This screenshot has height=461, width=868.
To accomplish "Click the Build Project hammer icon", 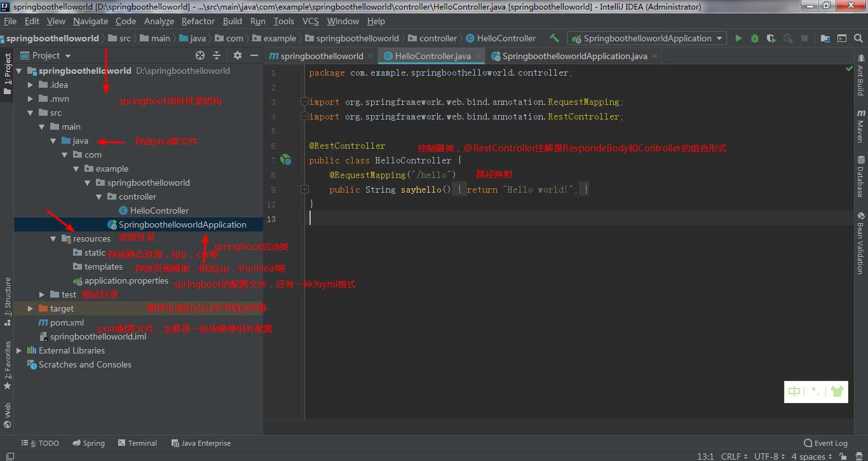I will (x=554, y=38).
